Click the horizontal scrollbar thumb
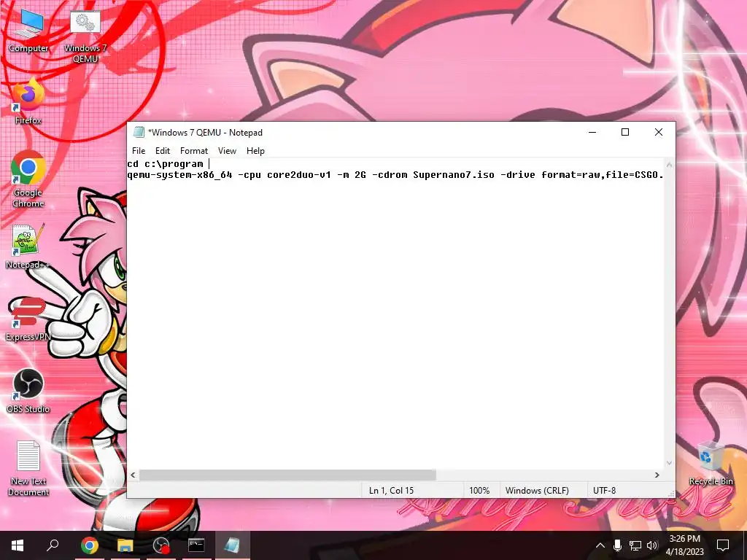Image resolution: width=747 pixels, height=560 pixels. coord(287,475)
